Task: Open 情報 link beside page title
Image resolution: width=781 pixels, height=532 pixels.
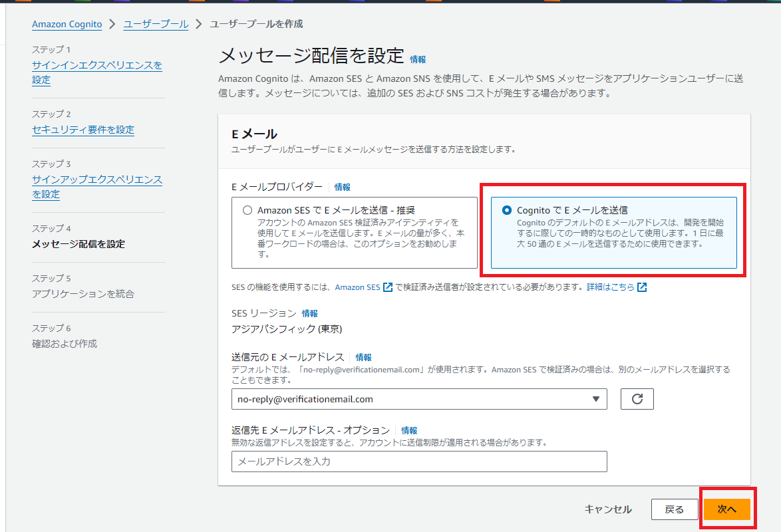Action: pyautogui.click(x=417, y=59)
